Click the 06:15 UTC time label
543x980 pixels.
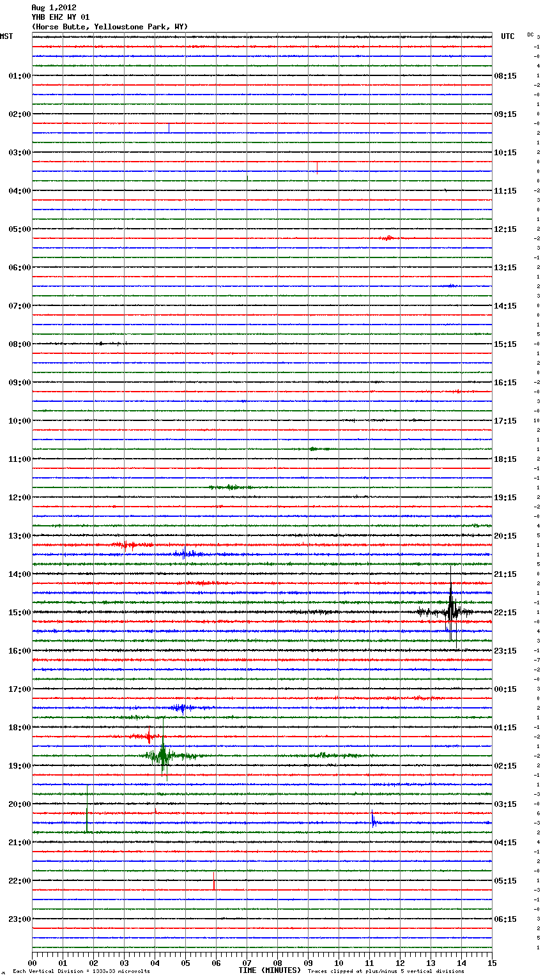(x=505, y=919)
